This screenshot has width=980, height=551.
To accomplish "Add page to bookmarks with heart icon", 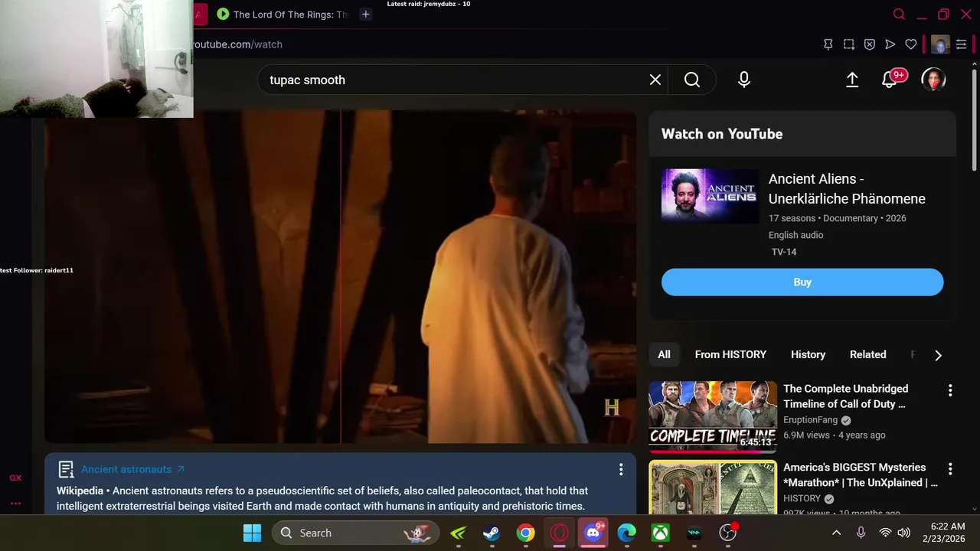I will click(911, 44).
